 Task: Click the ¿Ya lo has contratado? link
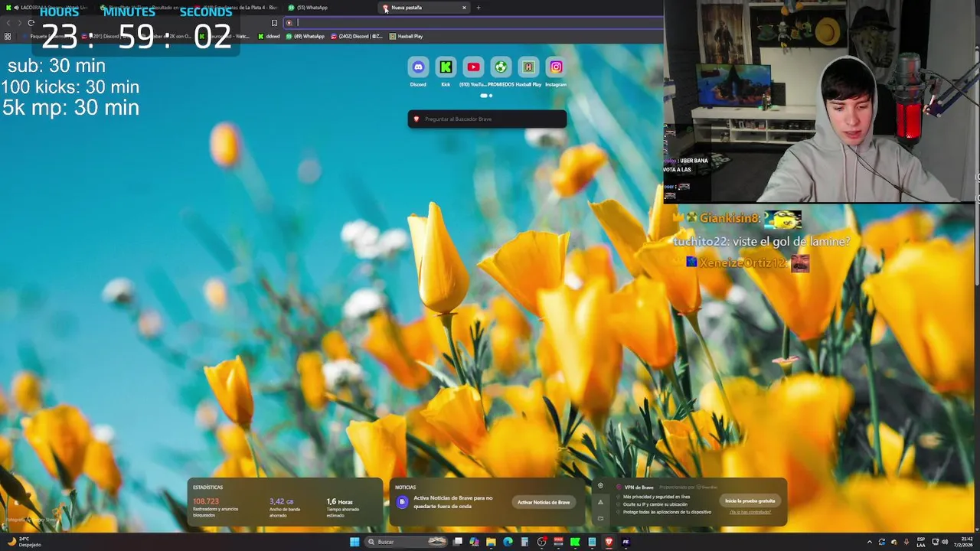click(x=750, y=512)
